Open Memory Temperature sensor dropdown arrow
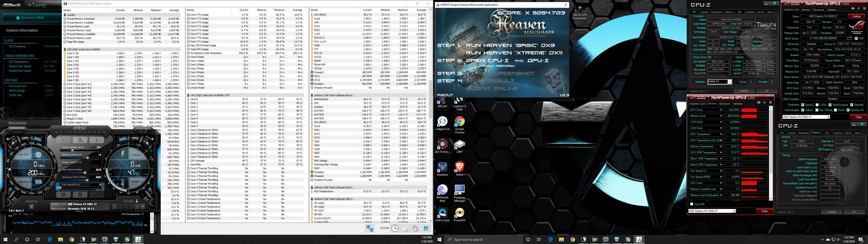The width and height of the screenshot is (868, 244). (721, 147)
